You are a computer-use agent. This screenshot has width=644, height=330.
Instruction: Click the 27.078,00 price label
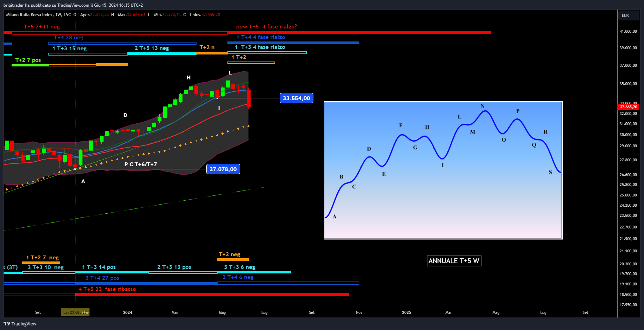click(223, 169)
